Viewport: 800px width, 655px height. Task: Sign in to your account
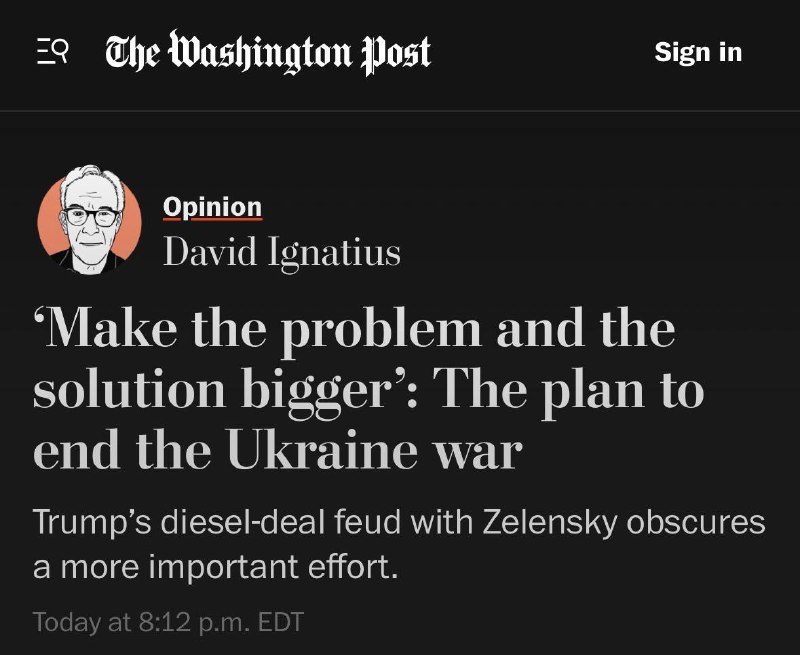pyautogui.click(x=698, y=52)
